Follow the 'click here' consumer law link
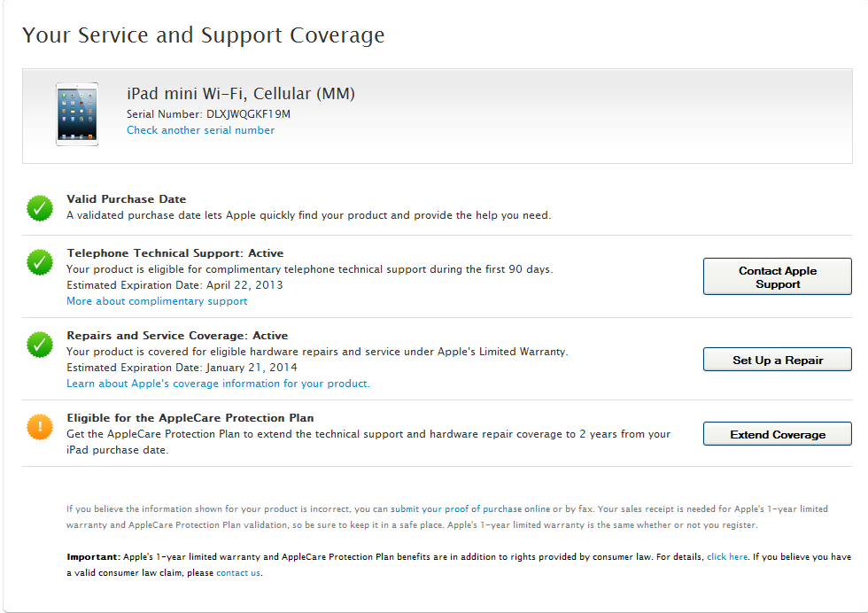The width and height of the screenshot is (868, 613). (727, 557)
